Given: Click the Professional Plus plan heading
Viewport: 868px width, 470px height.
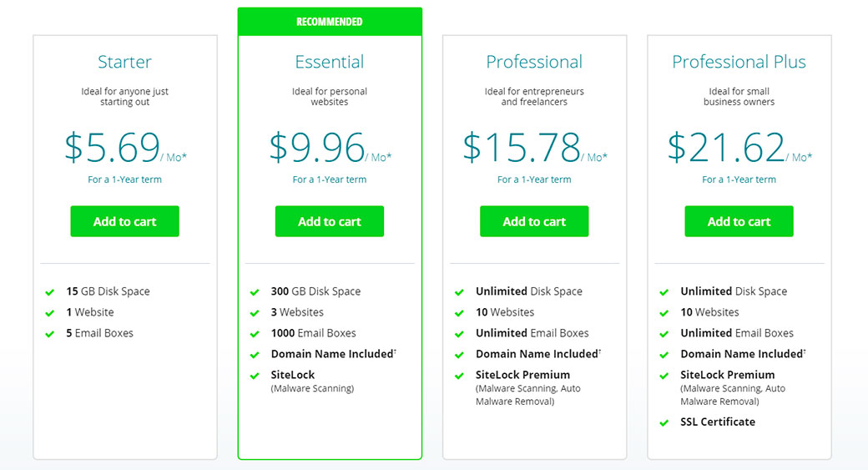Looking at the screenshot, I should pos(739,62).
